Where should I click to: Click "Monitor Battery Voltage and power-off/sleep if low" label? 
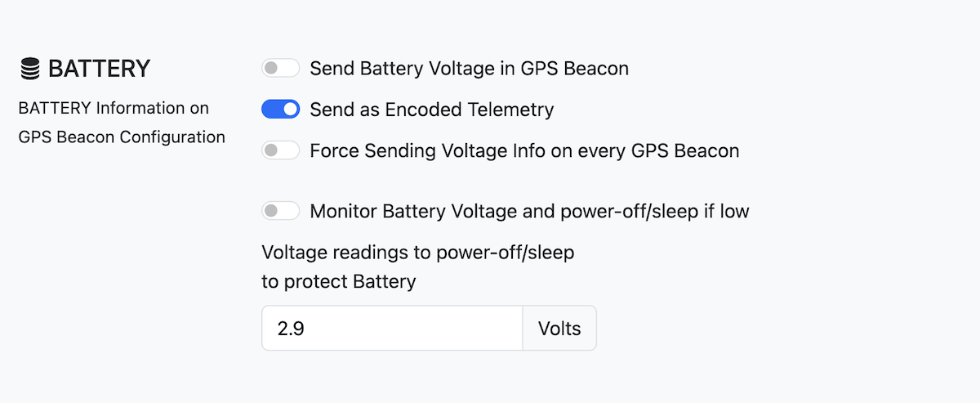click(x=529, y=212)
